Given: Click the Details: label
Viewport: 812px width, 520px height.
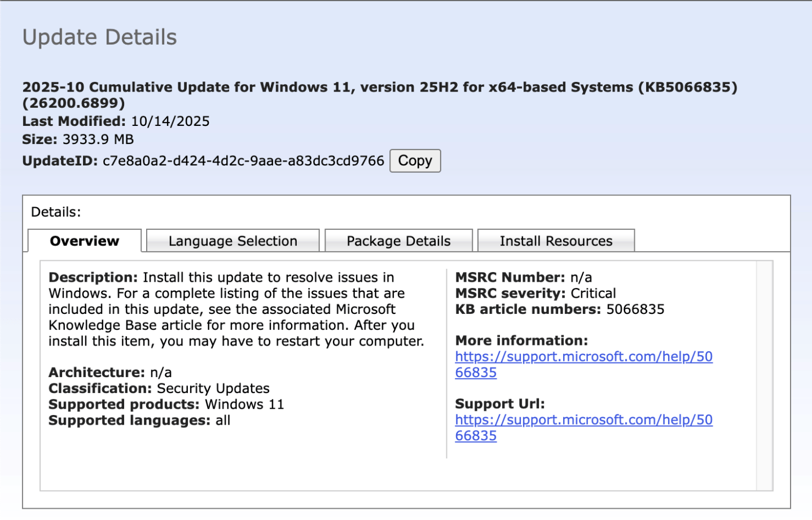Looking at the screenshot, I should click(x=56, y=212).
